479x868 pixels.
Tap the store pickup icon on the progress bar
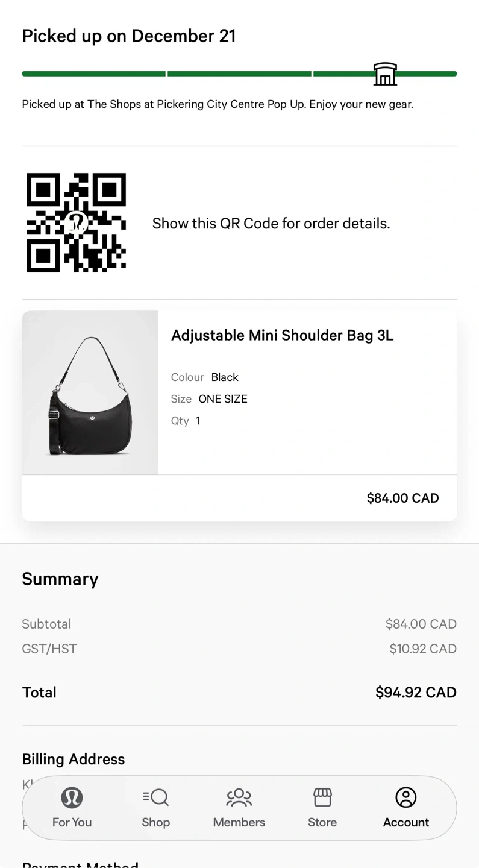click(385, 74)
